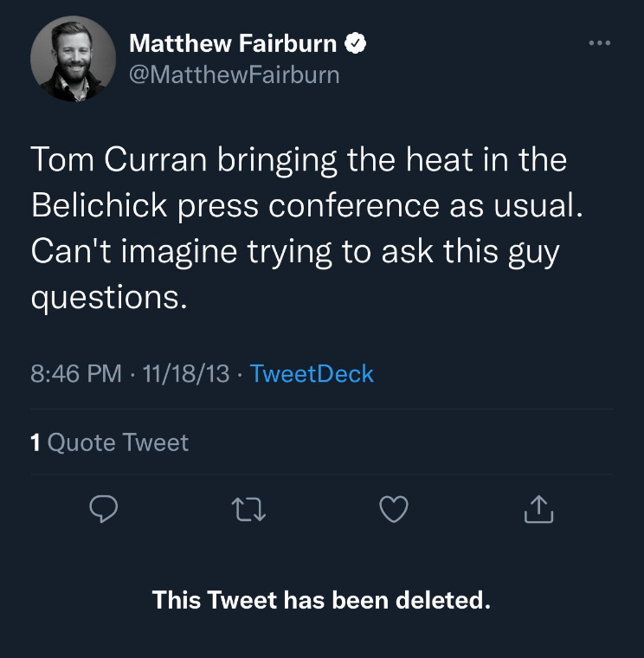Click the 11/18/13 date
The image size is (644, 658).
[x=186, y=374]
